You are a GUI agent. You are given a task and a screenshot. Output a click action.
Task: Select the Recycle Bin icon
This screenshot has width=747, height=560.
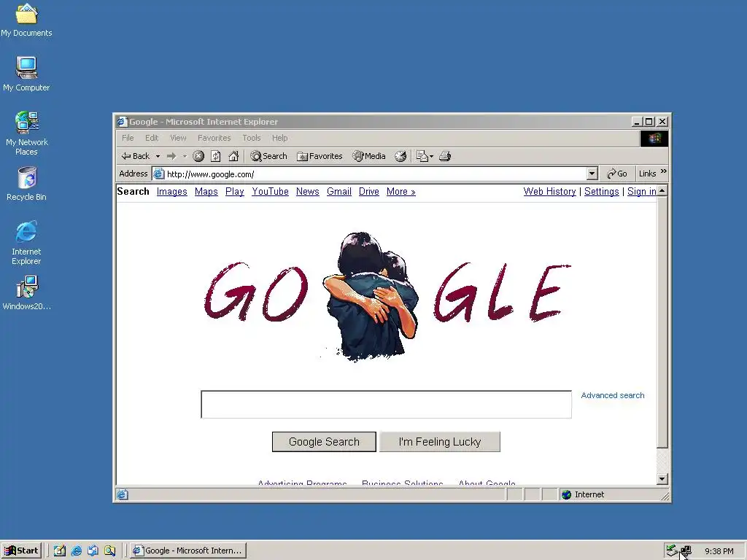pyautogui.click(x=27, y=184)
